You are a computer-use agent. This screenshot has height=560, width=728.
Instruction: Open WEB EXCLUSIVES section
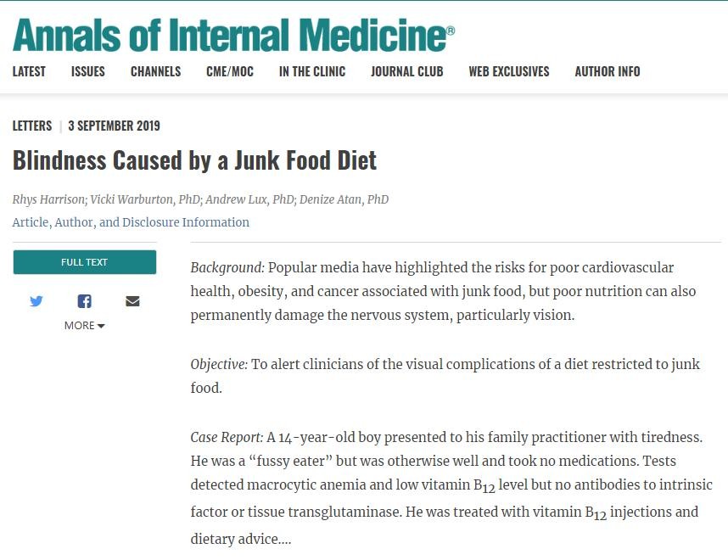(509, 71)
